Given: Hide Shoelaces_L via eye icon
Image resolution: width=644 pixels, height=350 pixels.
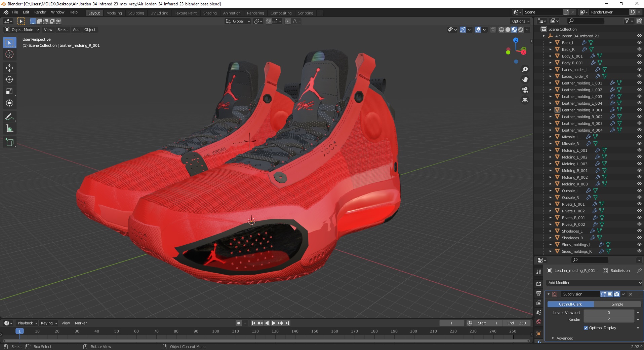Looking at the screenshot, I should pyautogui.click(x=639, y=231).
